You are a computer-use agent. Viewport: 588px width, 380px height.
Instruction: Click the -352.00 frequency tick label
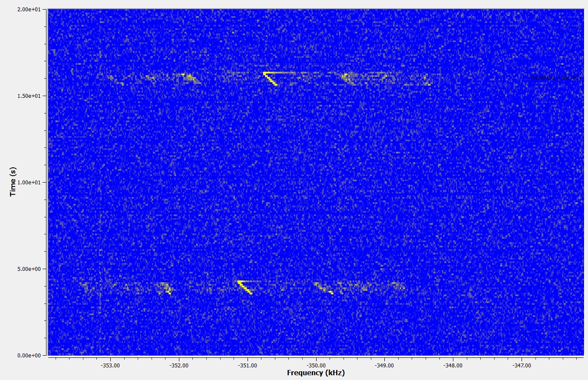[x=179, y=366]
